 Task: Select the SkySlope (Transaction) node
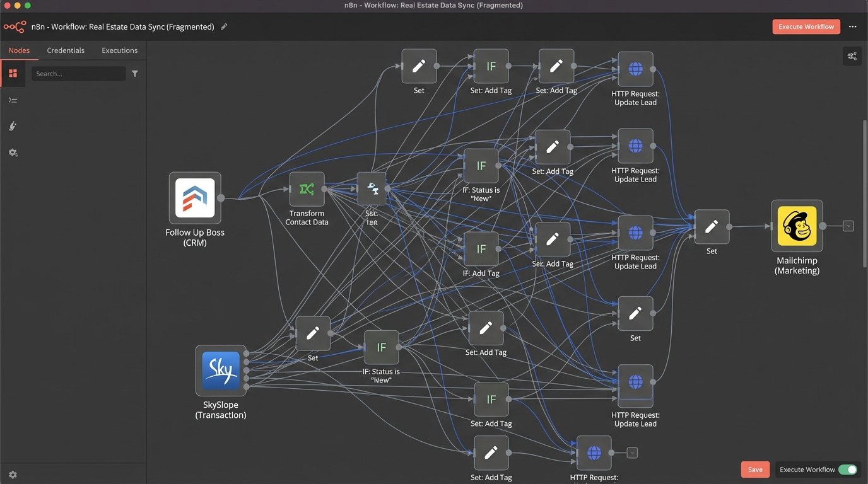pos(221,371)
